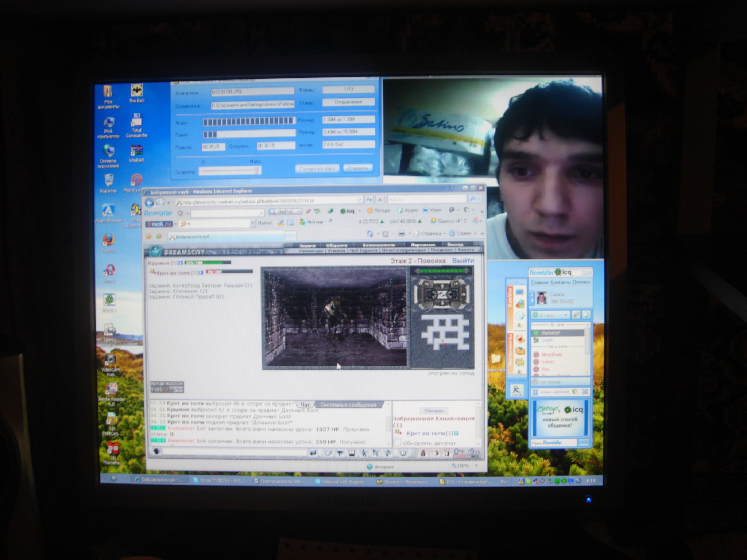747x560 pixels.
Task: Click the Vision toolbar button
Action: click(x=432, y=210)
